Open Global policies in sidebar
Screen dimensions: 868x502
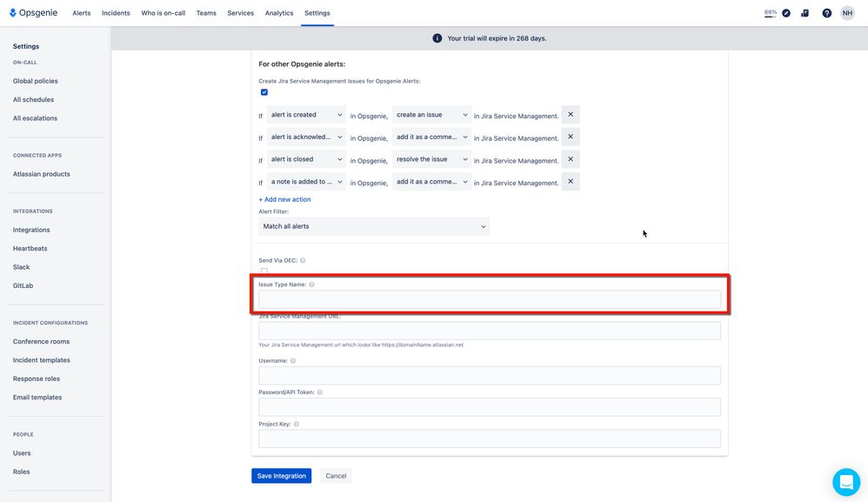coord(36,81)
